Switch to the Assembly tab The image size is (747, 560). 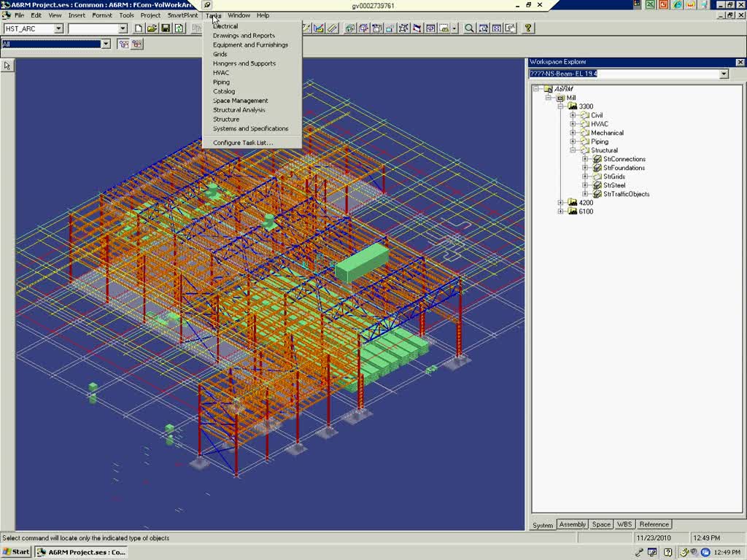(572, 524)
